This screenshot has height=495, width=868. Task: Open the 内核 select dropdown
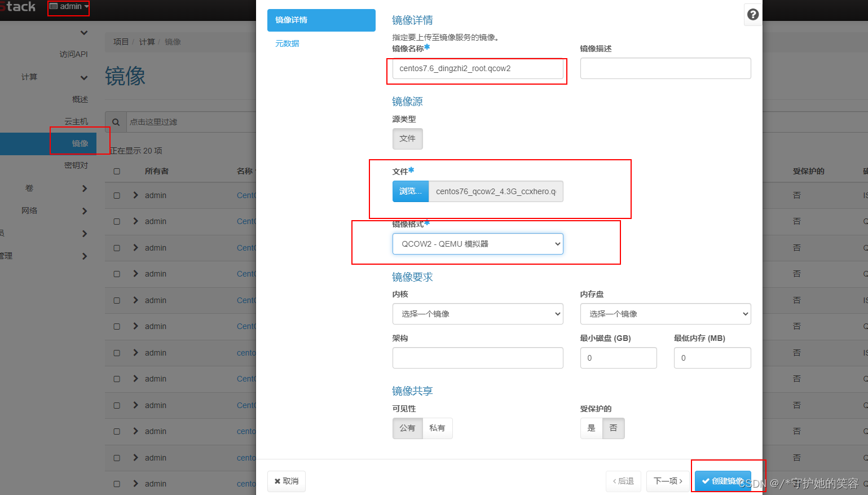point(478,314)
